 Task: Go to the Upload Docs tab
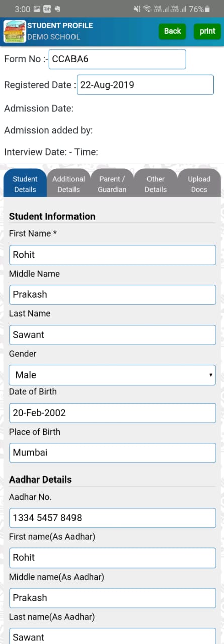click(x=199, y=184)
